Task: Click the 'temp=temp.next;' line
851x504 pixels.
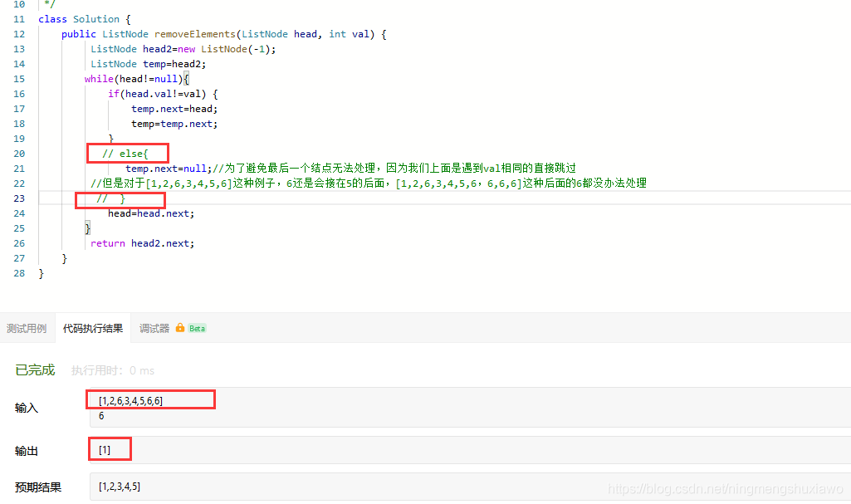Action: [174, 124]
